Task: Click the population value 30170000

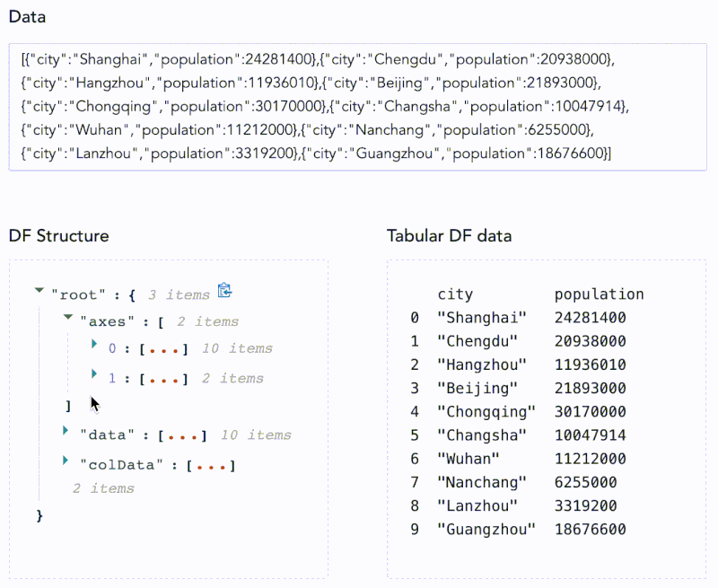Action: [x=590, y=412]
